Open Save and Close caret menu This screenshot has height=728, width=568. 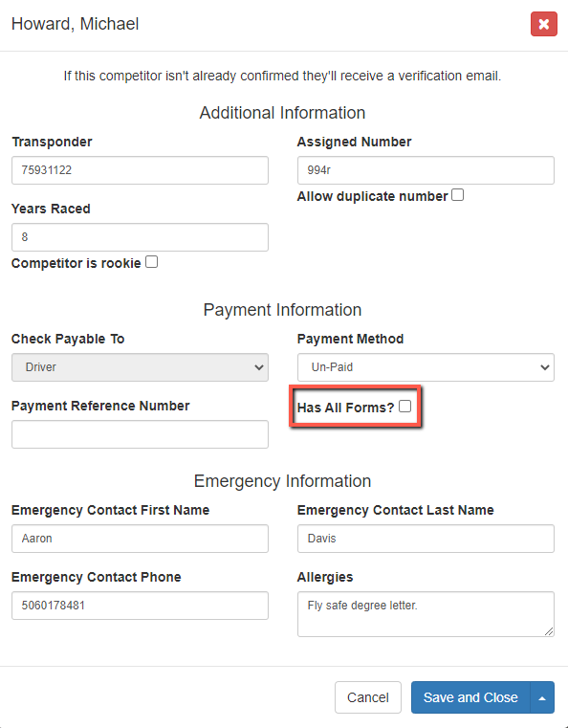(x=542, y=697)
